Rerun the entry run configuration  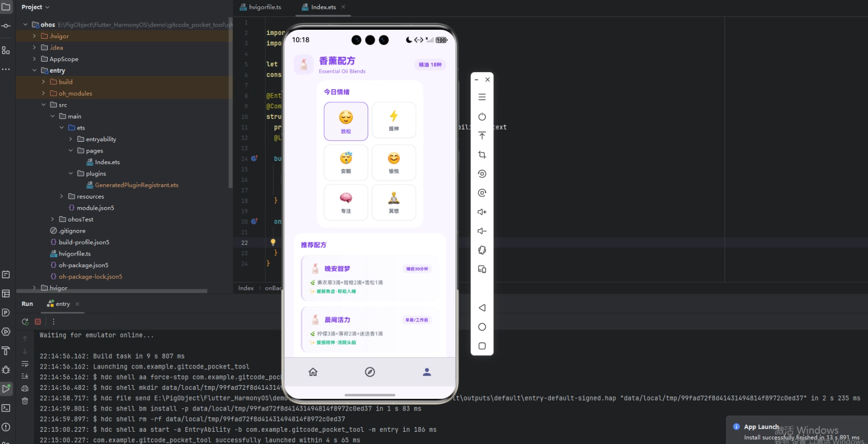(25, 321)
